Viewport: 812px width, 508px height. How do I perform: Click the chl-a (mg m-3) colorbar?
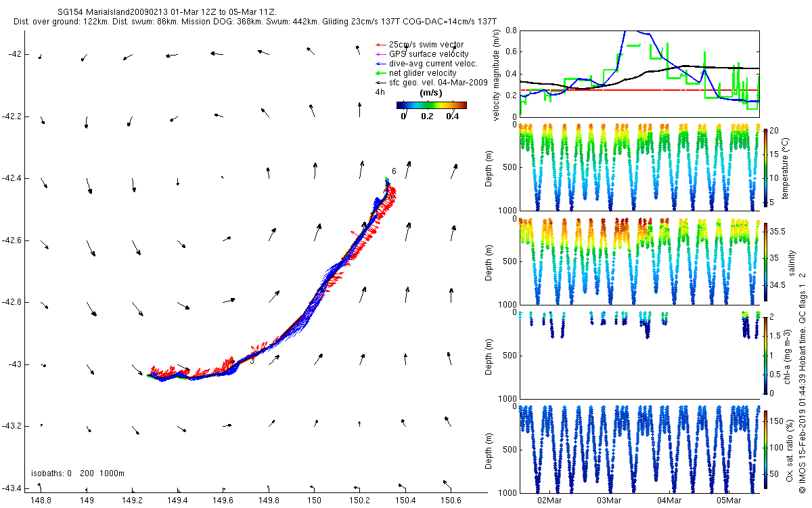pyautogui.click(x=765, y=355)
